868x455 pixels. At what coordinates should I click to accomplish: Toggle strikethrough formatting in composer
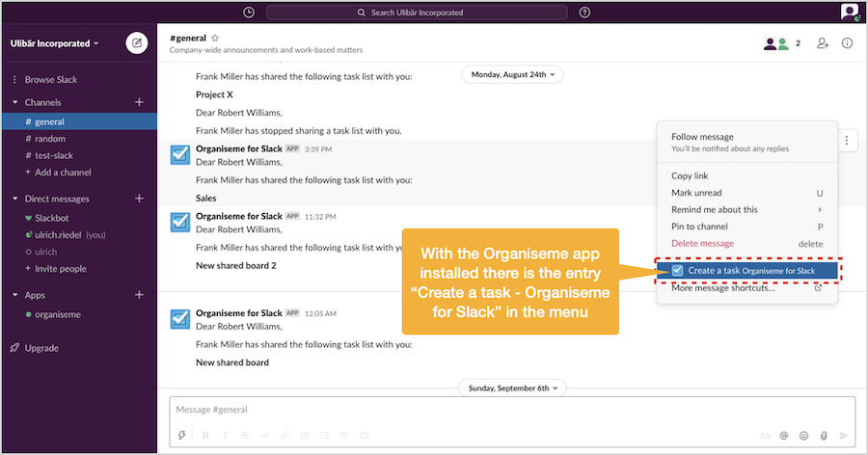245,435
